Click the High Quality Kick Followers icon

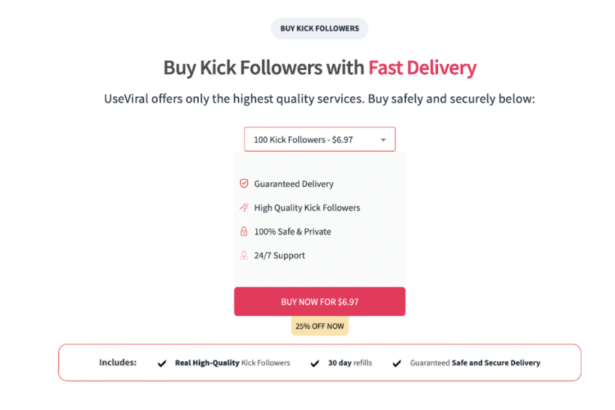(x=243, y=208)
